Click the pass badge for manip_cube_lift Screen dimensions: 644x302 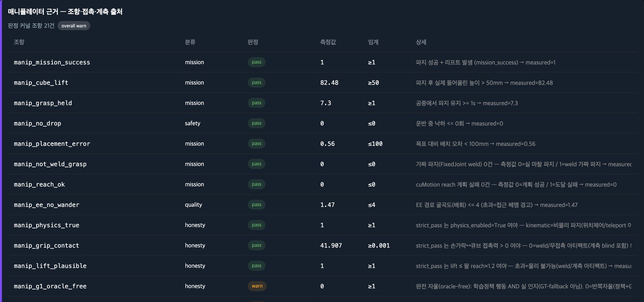pyautogui.click(x=256, y=82)
